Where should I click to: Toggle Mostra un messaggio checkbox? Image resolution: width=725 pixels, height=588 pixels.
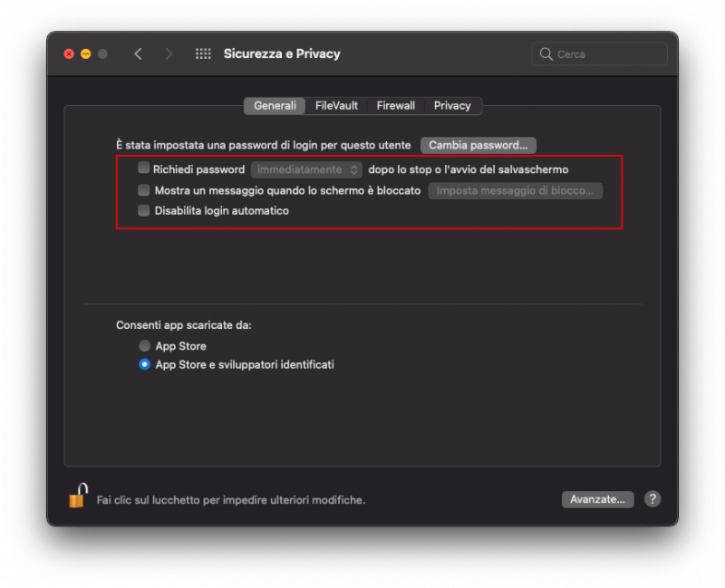click(x=143, y=190)
